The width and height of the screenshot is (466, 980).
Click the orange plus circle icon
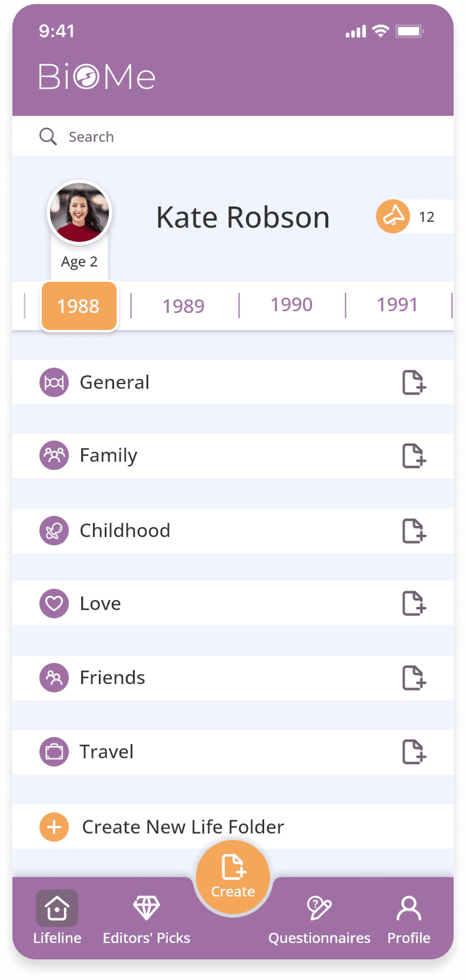tap(54, 827)
